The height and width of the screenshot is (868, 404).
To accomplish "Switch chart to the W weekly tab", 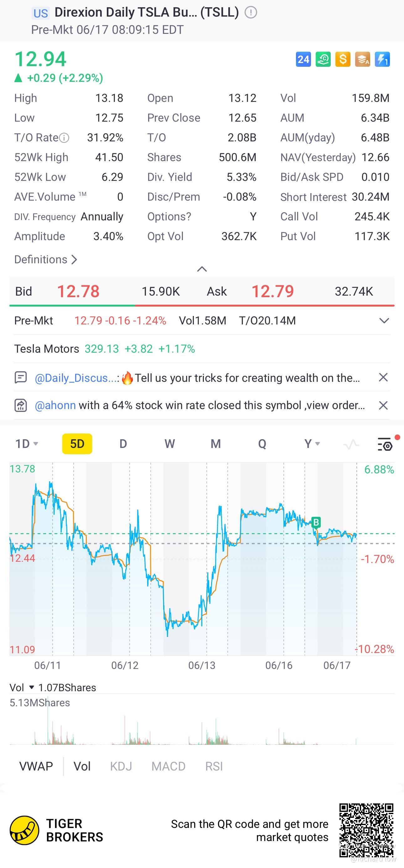I will [x=169, y=444].
